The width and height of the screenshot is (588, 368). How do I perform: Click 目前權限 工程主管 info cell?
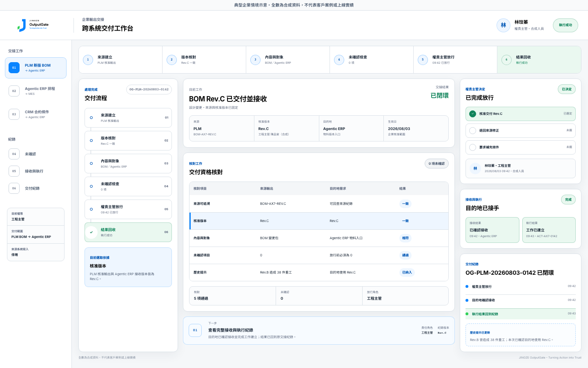[36, 217]
